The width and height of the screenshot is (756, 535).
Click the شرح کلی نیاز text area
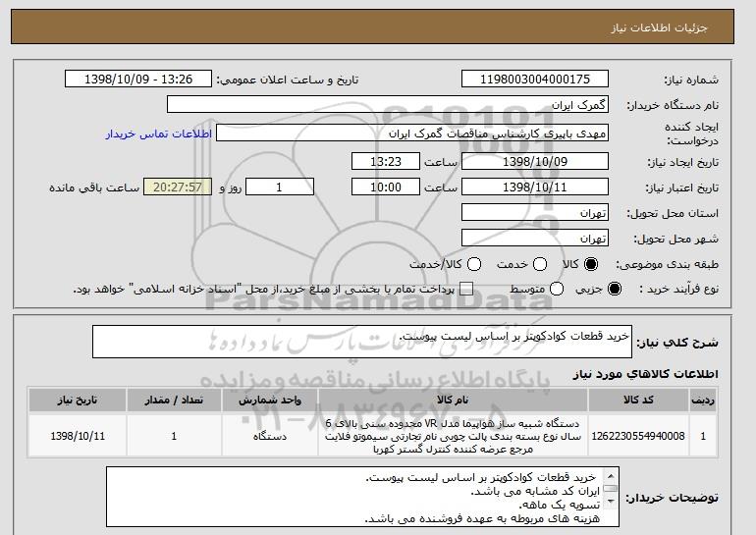coord(362,342)
